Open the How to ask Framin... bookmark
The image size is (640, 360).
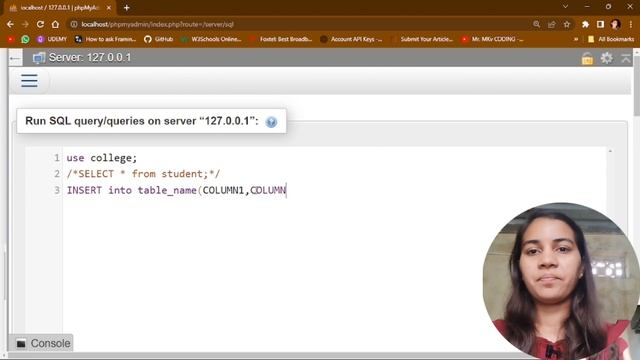pos(106,39)
